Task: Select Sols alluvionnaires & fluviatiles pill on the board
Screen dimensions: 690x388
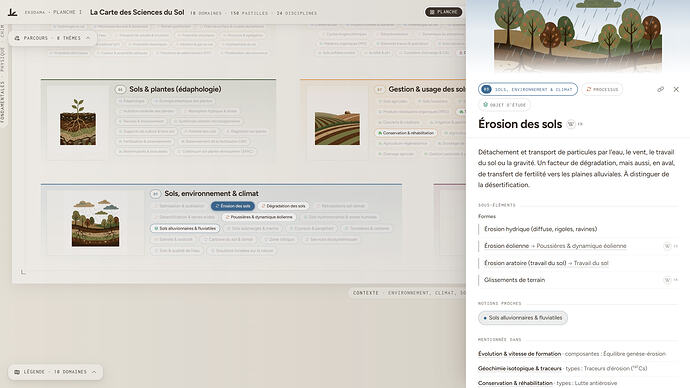Action: point(185,228)
